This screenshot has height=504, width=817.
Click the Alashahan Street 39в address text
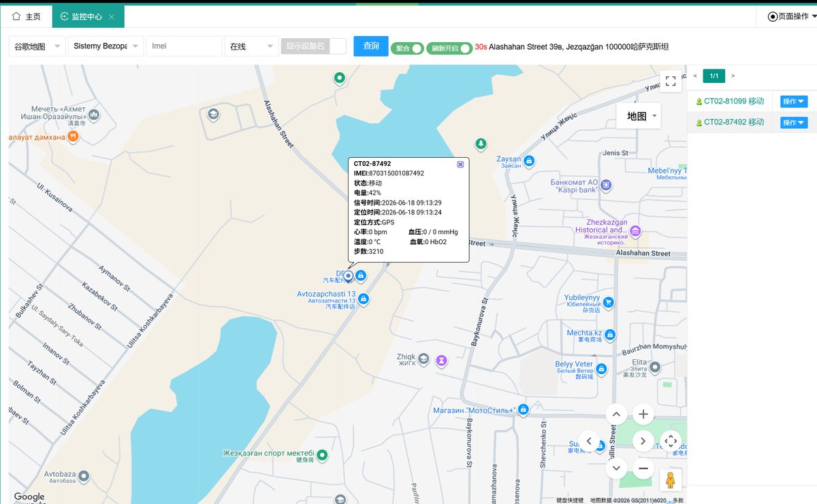579,47
